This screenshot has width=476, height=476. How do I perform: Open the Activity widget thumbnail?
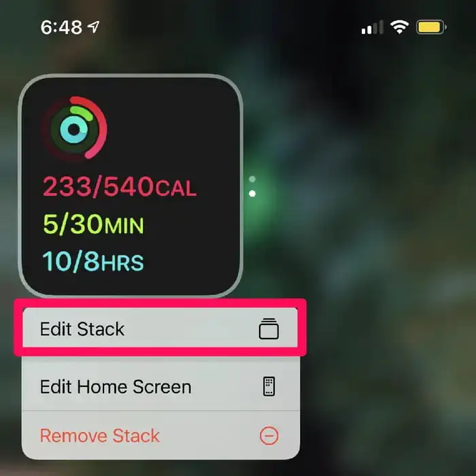tap(131, 185)
